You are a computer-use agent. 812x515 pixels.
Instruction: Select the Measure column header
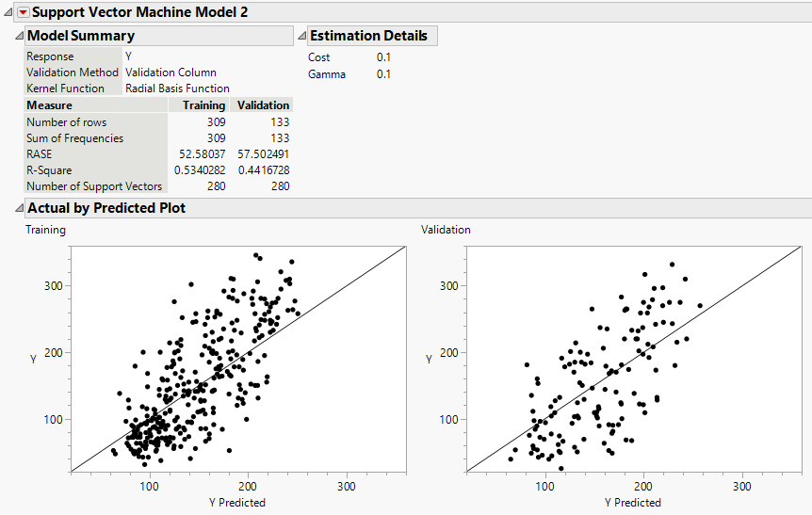(x=49, y=105)
